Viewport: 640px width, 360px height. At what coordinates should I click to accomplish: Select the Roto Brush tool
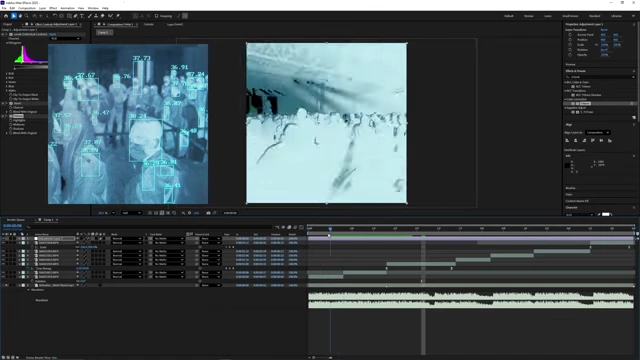click(x=110, y=16)
